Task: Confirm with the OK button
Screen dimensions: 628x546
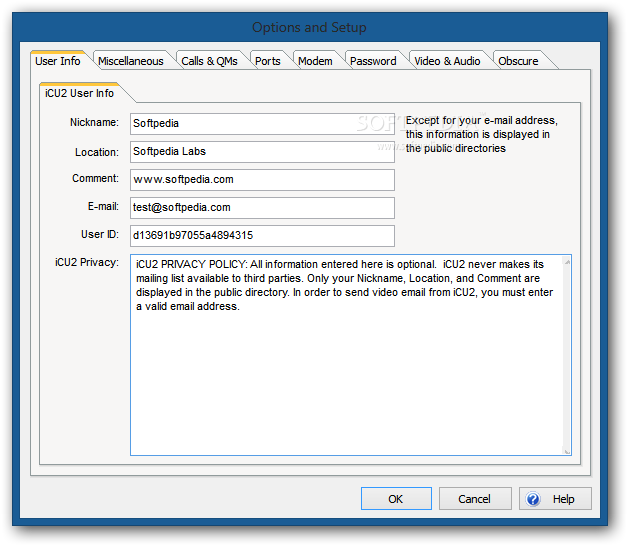Action: point(396,499)
